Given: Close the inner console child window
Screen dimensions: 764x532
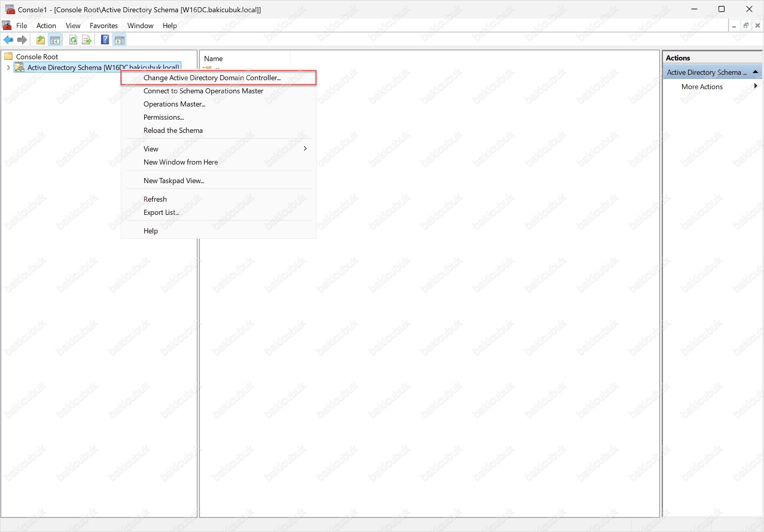Looking at the screenshot, I should pyautogui.click(x=757, y=25).
